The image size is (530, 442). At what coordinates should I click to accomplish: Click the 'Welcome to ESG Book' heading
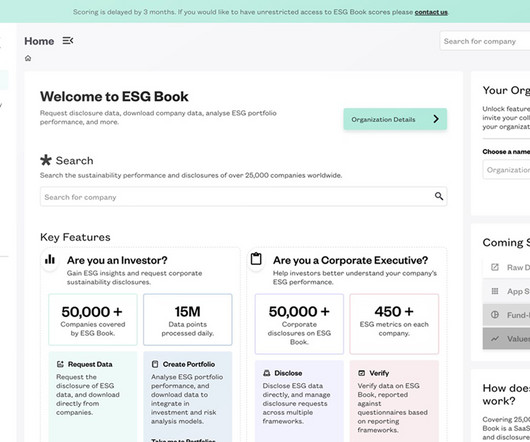pyautogui.click(x=114, y=97)
